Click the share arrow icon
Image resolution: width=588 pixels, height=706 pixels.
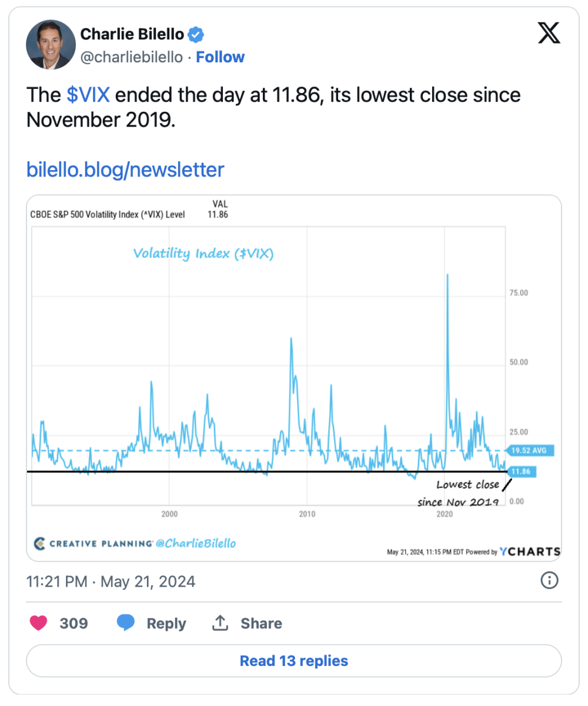220,623
